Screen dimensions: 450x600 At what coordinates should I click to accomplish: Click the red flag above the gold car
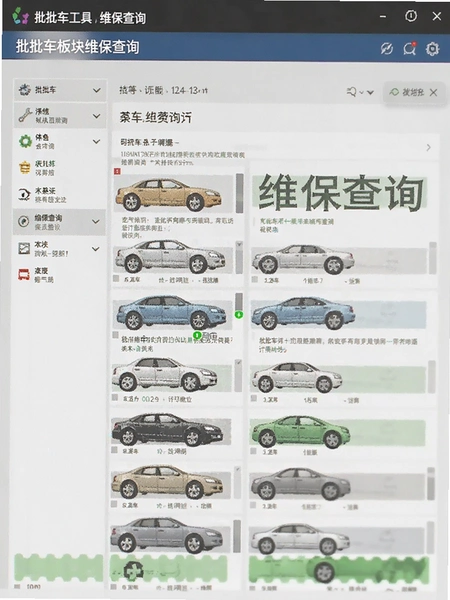coord(117,171)
